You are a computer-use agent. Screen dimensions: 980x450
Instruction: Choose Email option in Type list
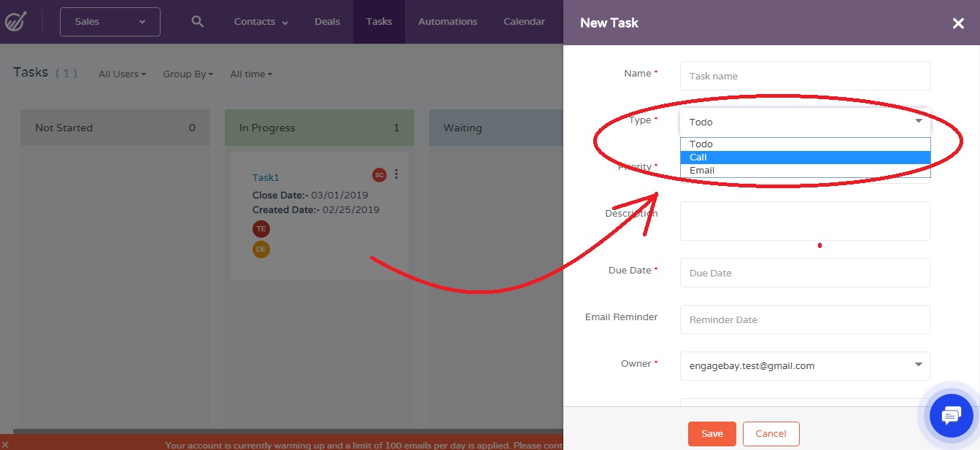(x=804, y=171)
